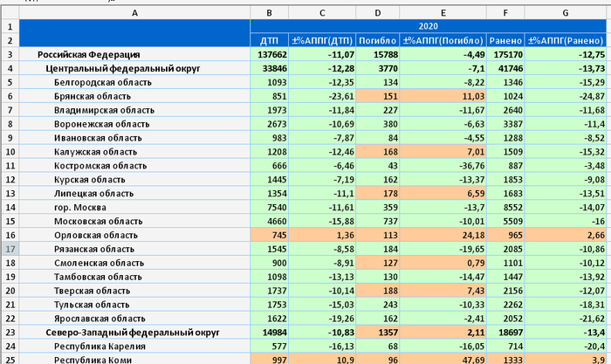Image resolution: width=611 pixels, height=364 pixels.
Task: Select row 23 header
Action: click(x=9, y=333)
